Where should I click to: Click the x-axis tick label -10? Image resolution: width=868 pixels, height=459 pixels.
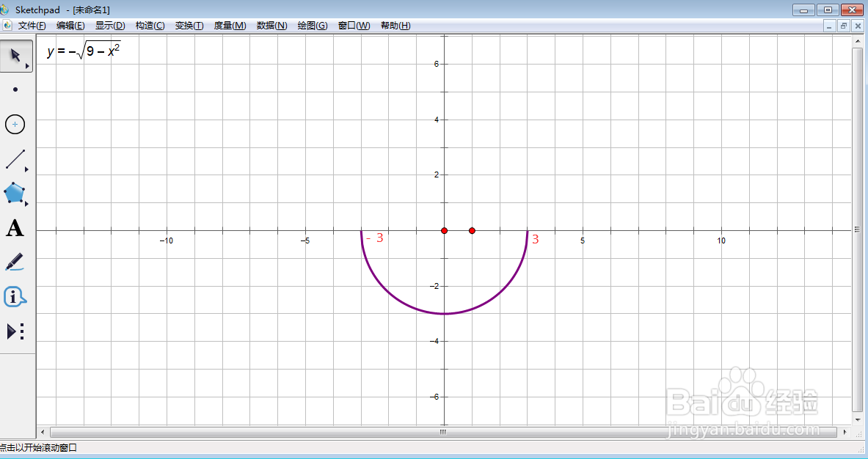click(x=166, y=240)
